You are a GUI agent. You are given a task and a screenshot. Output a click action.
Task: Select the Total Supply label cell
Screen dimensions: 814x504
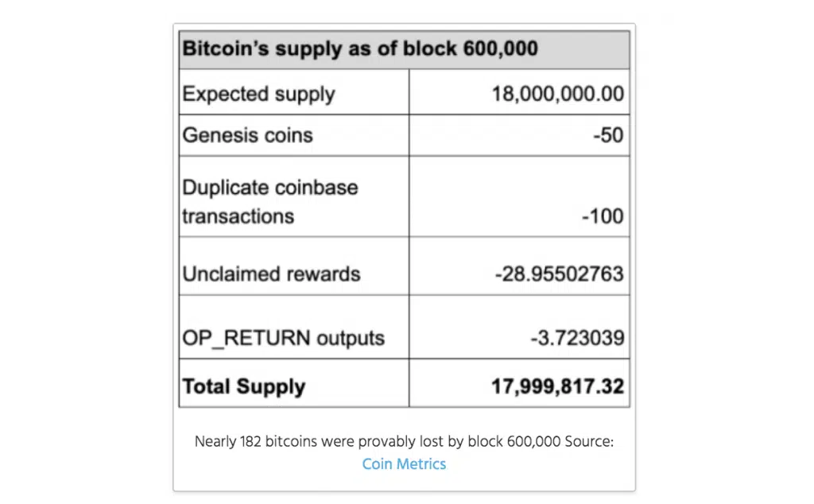tap(294, 383)
